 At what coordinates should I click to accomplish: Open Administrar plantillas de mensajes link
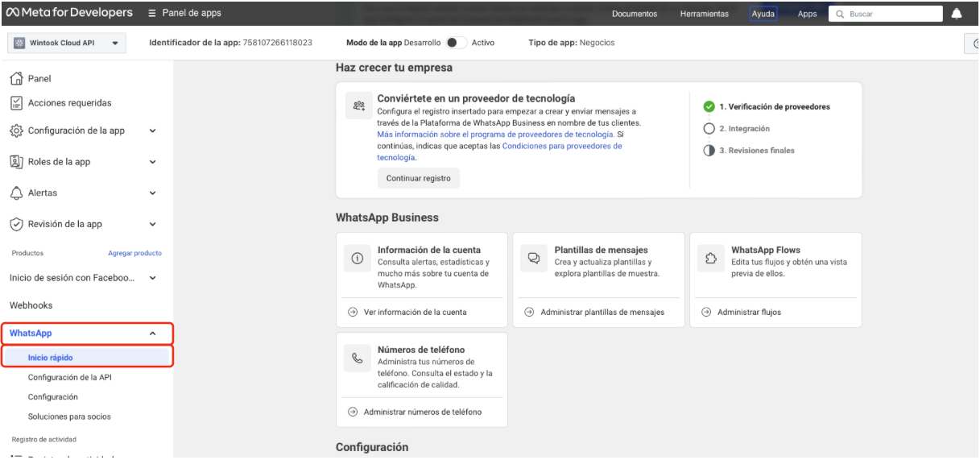pos(602,313)
